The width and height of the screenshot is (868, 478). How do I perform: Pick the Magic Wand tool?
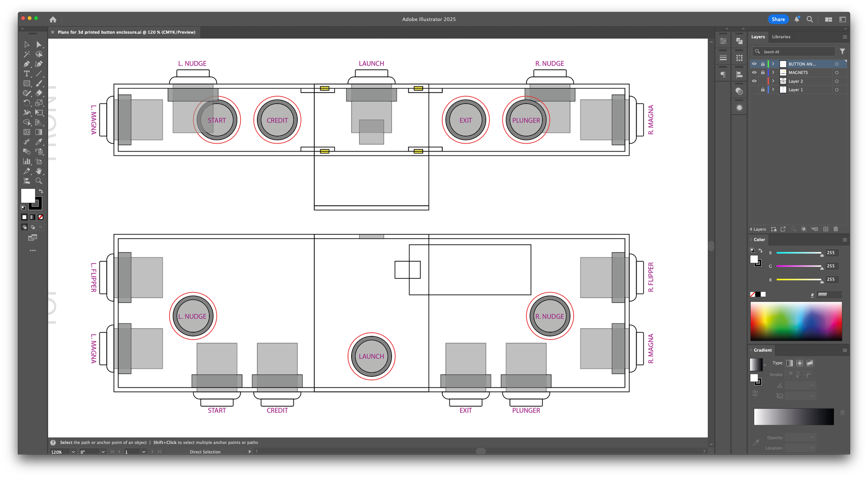tap(27, 54)
